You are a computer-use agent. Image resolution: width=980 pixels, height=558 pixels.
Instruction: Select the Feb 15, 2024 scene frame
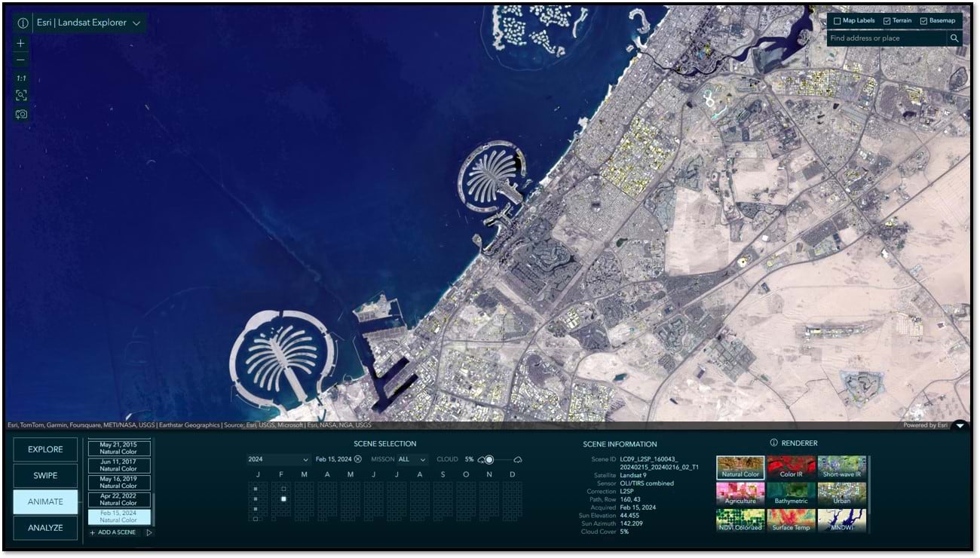tap(118, 517)
